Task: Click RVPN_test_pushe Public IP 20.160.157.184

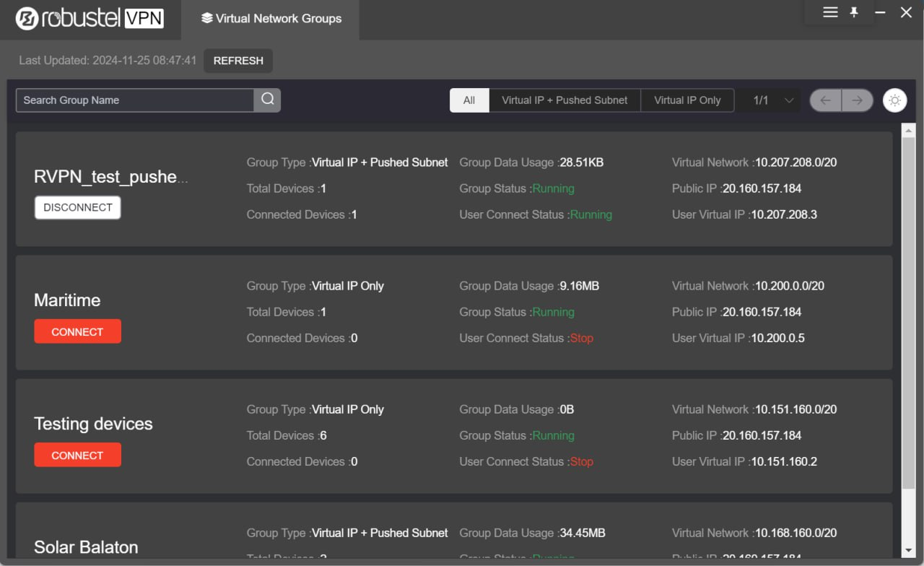Action: (762, 188)
